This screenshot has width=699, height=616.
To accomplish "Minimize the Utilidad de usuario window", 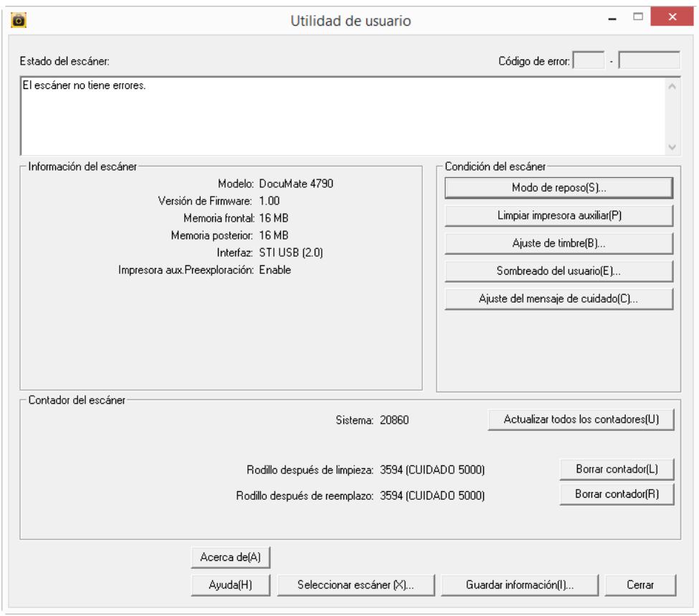I will [x=612, y=19].
